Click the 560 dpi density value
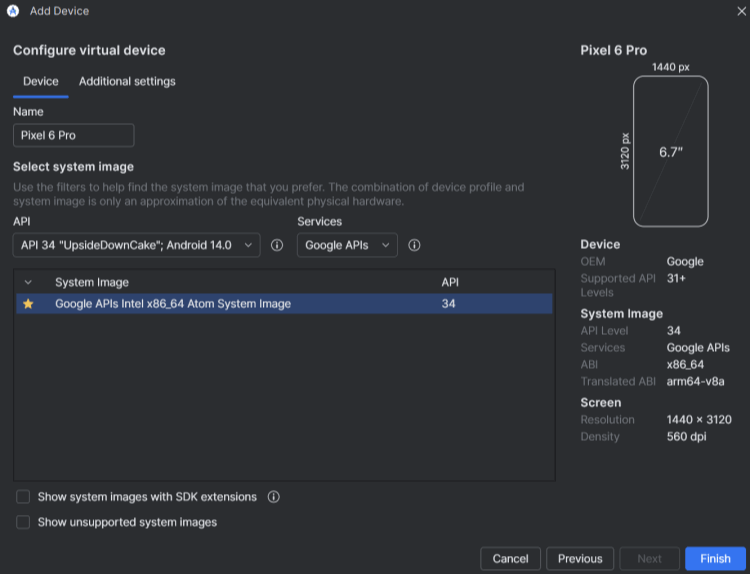Viewport: 750px width, 574px height. [686, 437]
